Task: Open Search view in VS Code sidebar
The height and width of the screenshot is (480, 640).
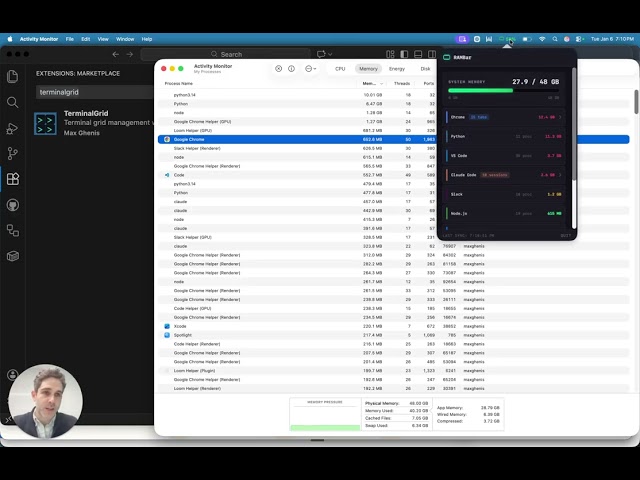Action: point(13,102)
